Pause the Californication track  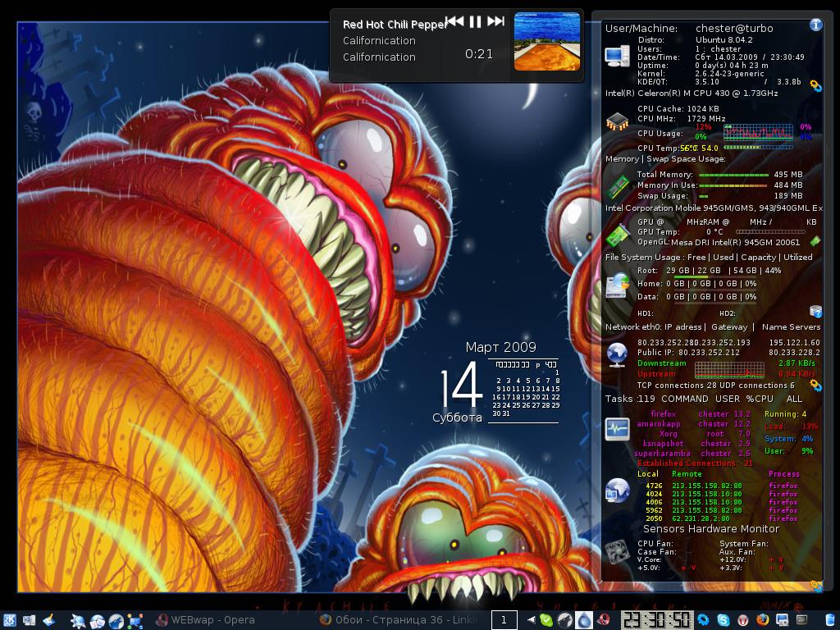point(475,22)
